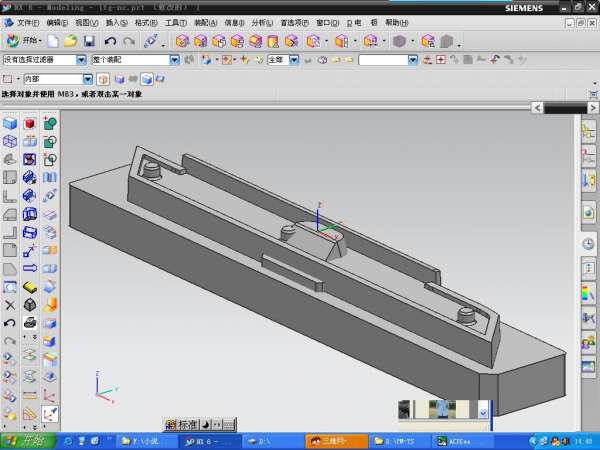Click the raised pad feature in the 3D model
Viewport: 600px width, 450px height.
point(317,242)
